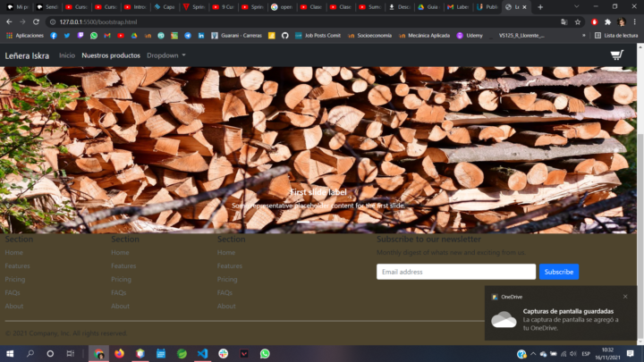Open WhatsApp from the taskbar

[x=265, y=354]
